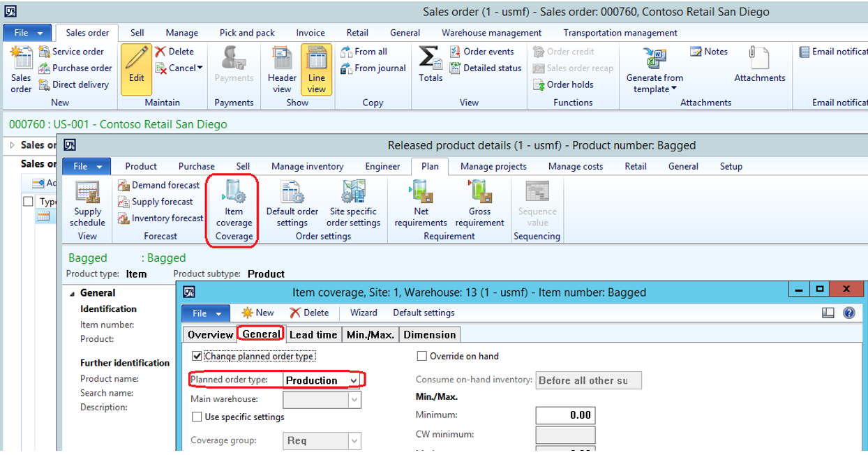Switch to the Lead time tab
This screenshot has height=455, width=868.
pyautogui.click(x=313, y=334)
